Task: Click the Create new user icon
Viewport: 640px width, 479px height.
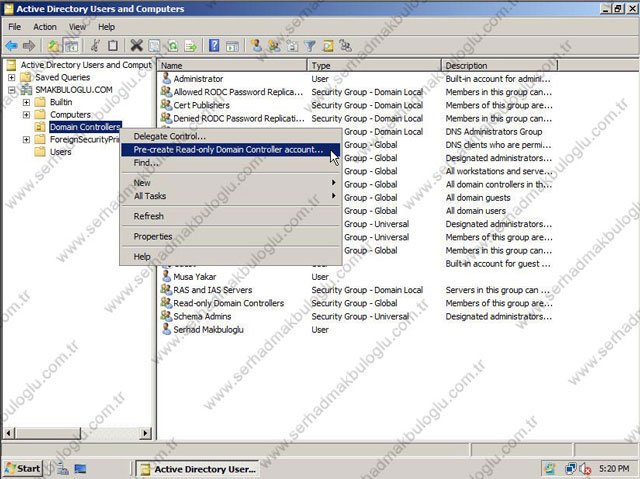Action: pos(256,46)
